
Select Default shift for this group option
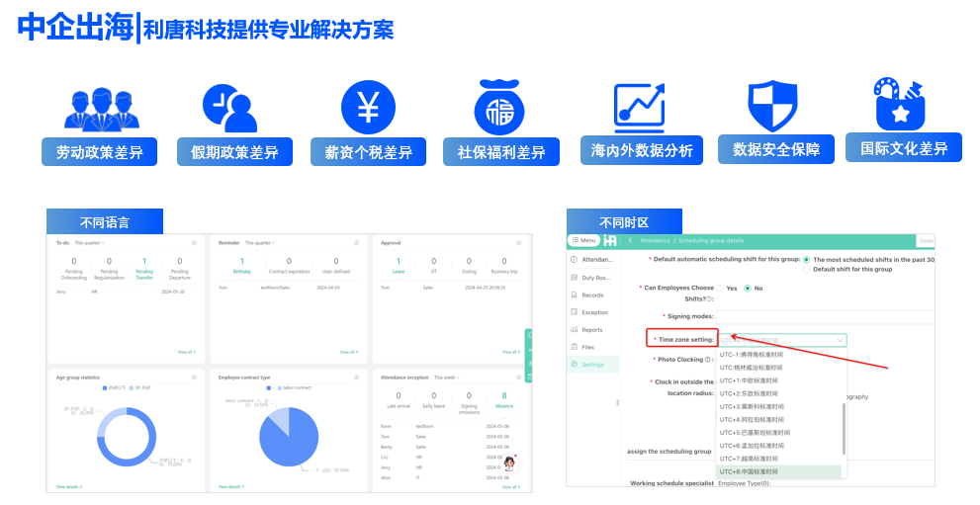(807, 269)
